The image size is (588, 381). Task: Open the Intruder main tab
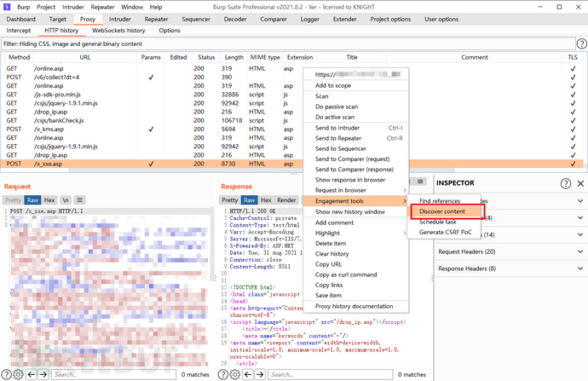point(120,19)
